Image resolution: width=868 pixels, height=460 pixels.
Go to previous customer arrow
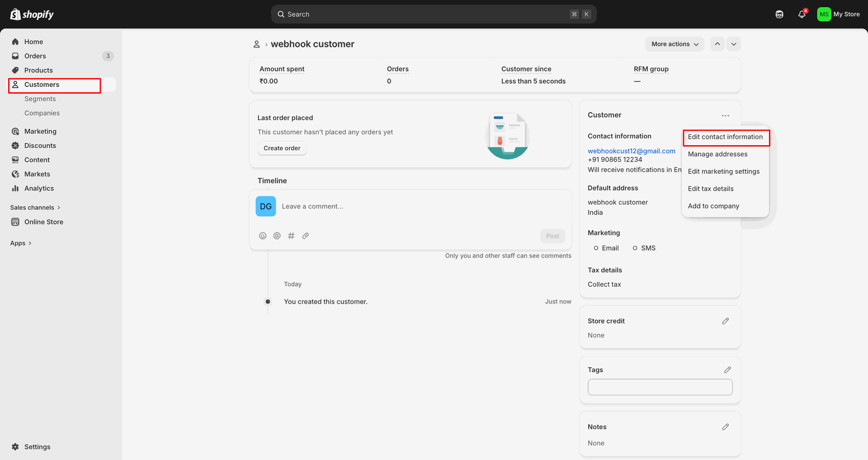(x=717, y=44)
